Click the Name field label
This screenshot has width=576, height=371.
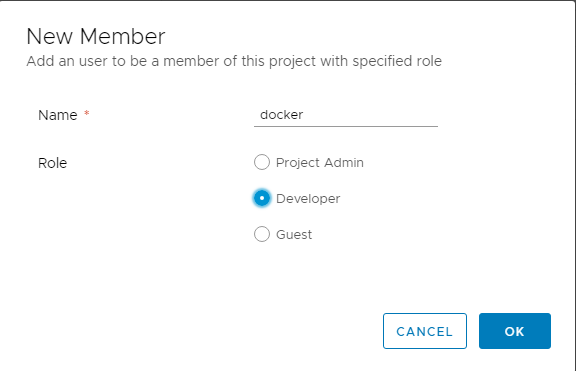click(58, 115)
